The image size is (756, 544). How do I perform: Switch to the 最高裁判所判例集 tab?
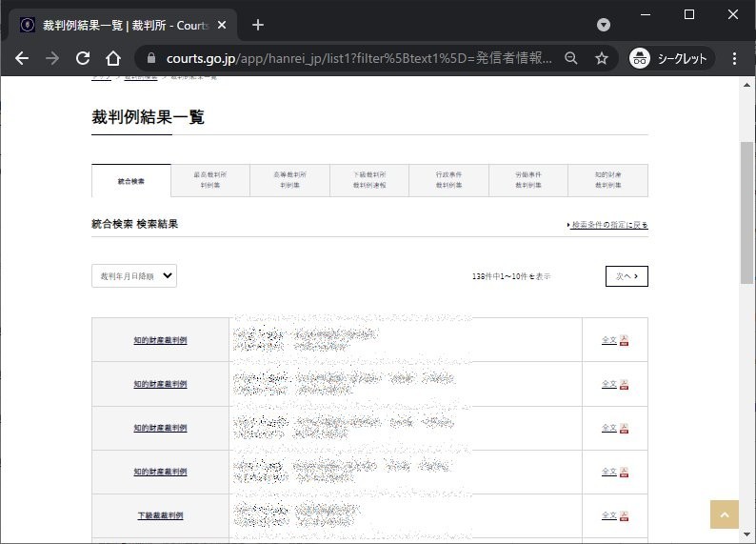210,180
